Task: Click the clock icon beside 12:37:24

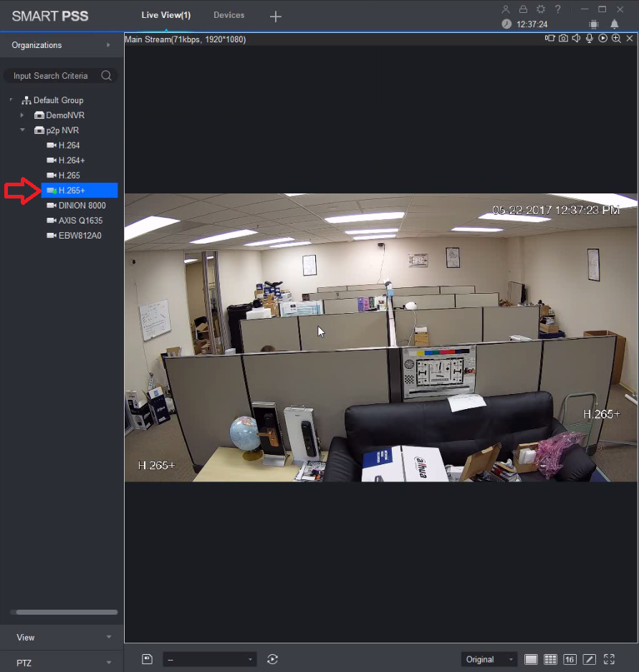Action: [x=506, y=24]
